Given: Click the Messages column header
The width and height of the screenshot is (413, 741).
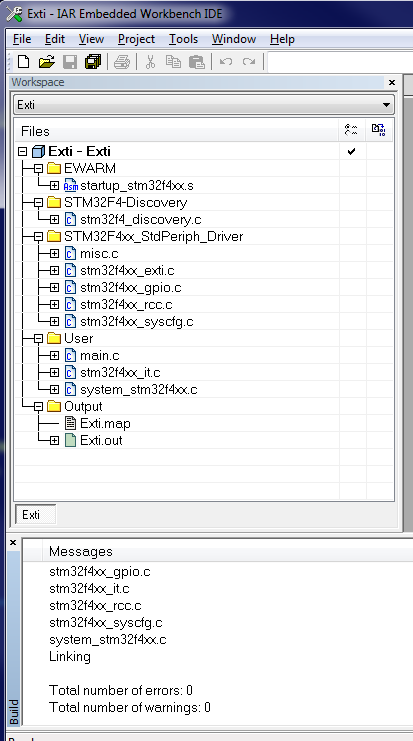Looking at the screenshot, I should click(x=230, y=551).
